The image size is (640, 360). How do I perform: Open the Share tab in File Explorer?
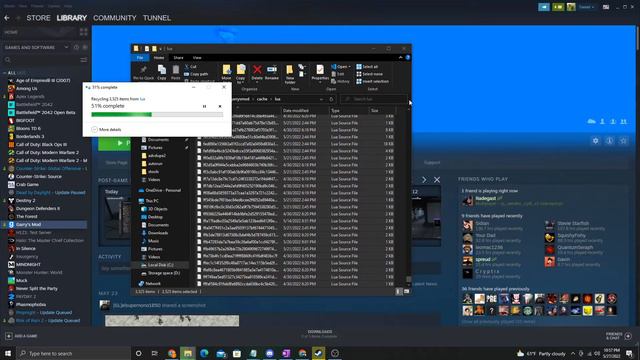(178, 58)
